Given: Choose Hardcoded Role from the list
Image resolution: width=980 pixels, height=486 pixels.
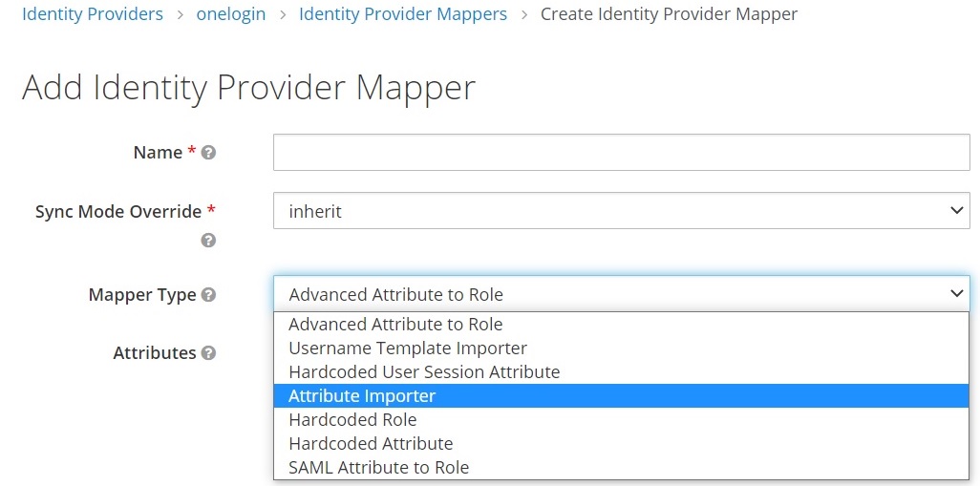Looking at the screenshot, I should (352, 420).
